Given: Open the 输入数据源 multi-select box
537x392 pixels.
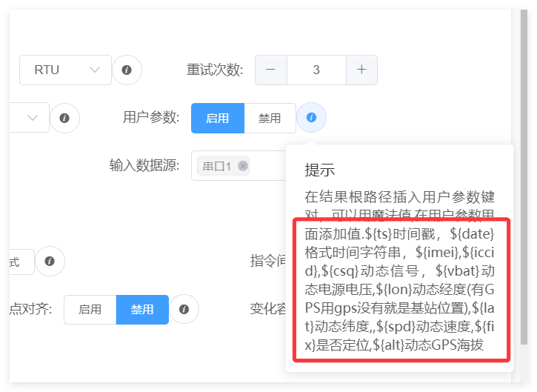Looking at the screenshot, I should (x=267, y=166).
